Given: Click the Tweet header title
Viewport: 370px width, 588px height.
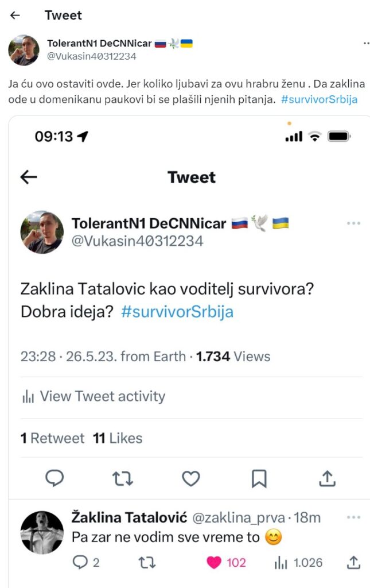Looking at the screenshot, I should point(63,16).
